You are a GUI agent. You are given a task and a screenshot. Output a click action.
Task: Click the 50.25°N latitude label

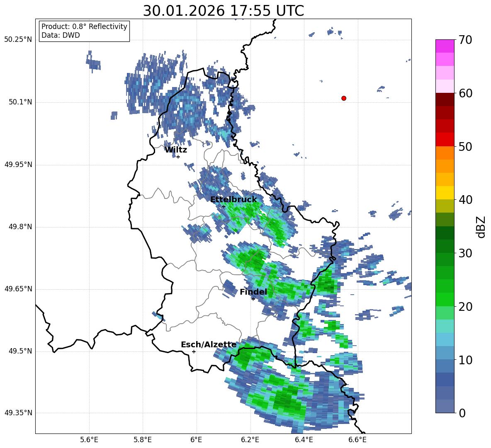pos(18,40)
